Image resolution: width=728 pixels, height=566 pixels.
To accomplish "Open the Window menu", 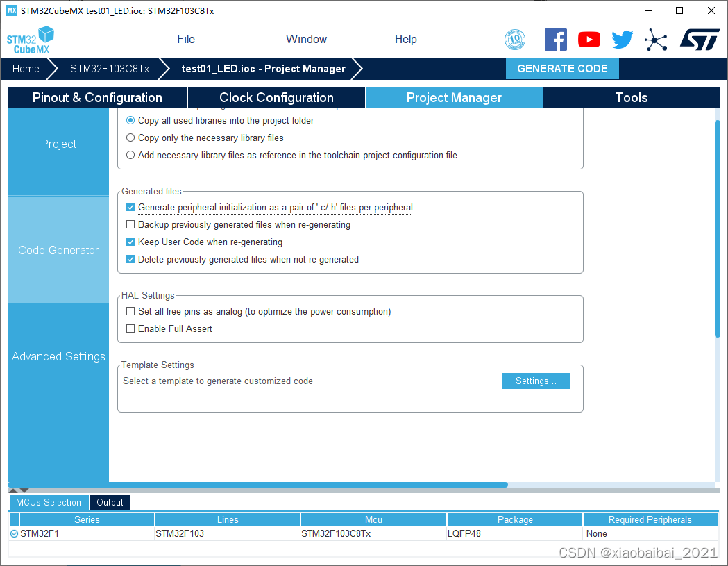I will (x=307, y=40).
